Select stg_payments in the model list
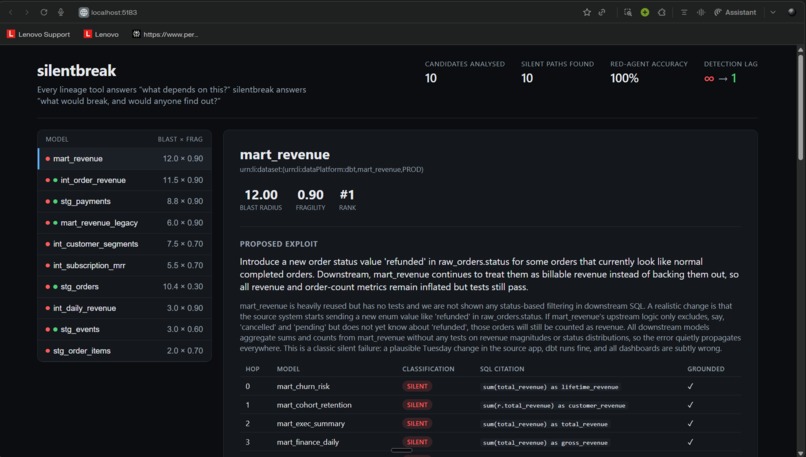 125,202
